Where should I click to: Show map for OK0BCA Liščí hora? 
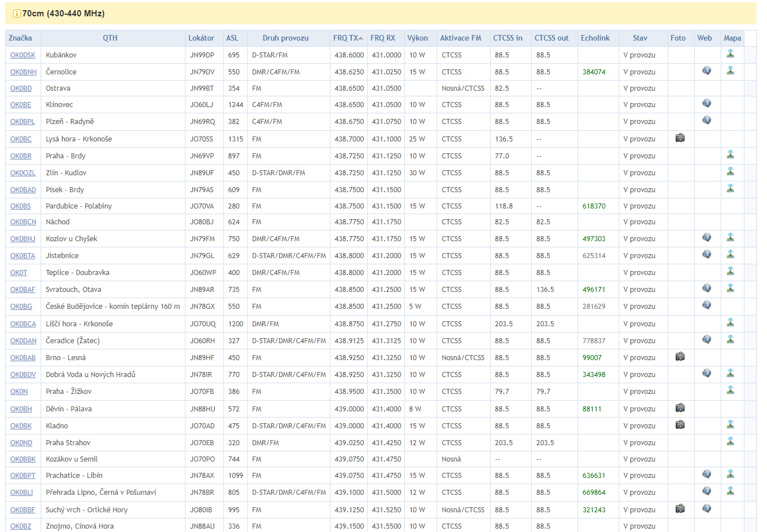(x=730, y=323)
